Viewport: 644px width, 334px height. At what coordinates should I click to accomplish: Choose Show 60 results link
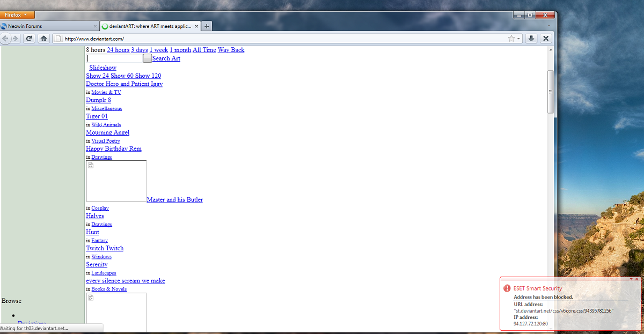[122, 76]
